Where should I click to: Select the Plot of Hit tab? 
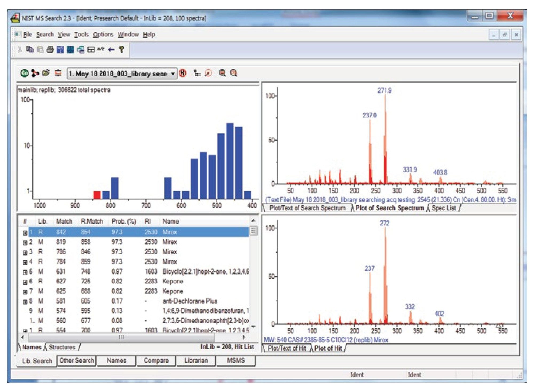(328, 348)
